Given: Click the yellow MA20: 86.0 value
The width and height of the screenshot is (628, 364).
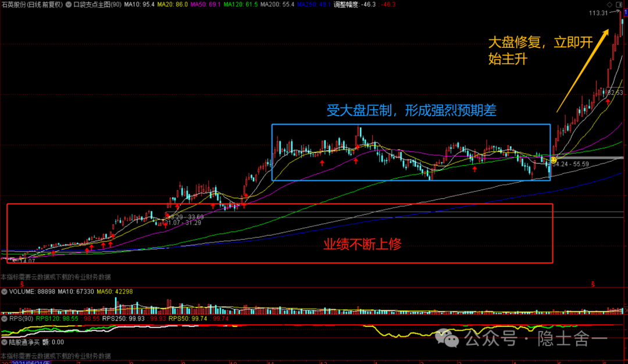Looking at the screenshot, I should pos(172,5).
